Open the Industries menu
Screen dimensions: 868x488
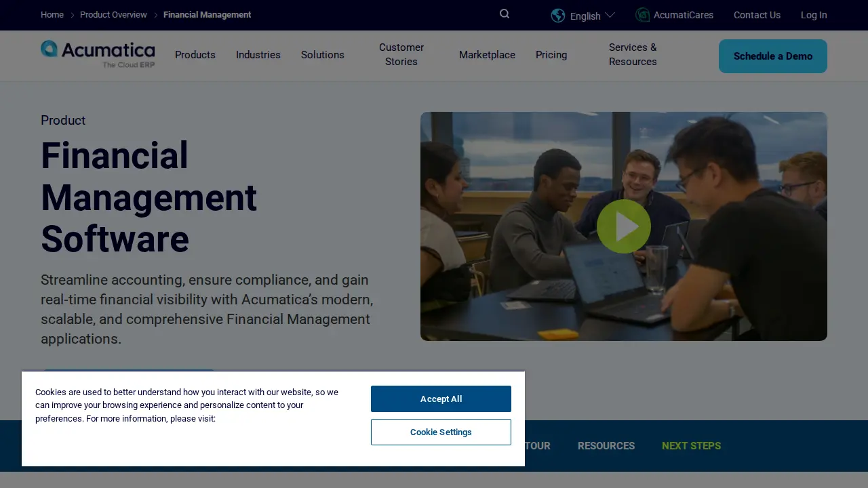point(258,55)
